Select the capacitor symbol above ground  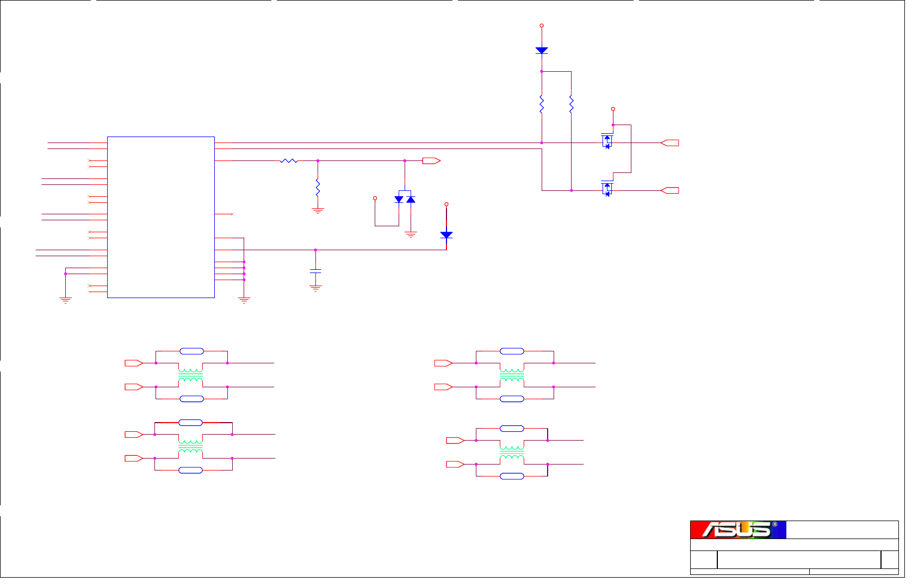pyautogui.click(x=315, y=270)
